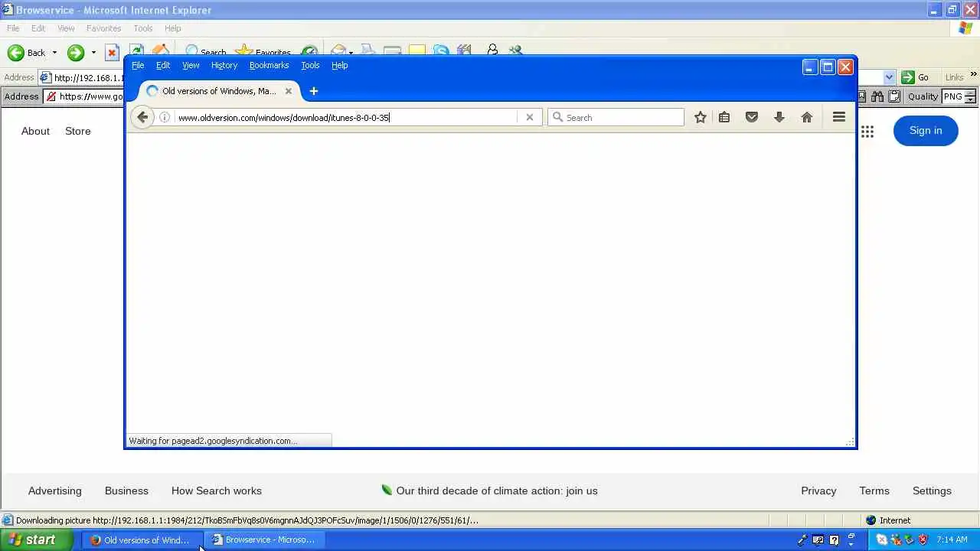Open Internet Explorer Tools menu
The height and width of the screenshot is (551, 980).
coord(143,28)
